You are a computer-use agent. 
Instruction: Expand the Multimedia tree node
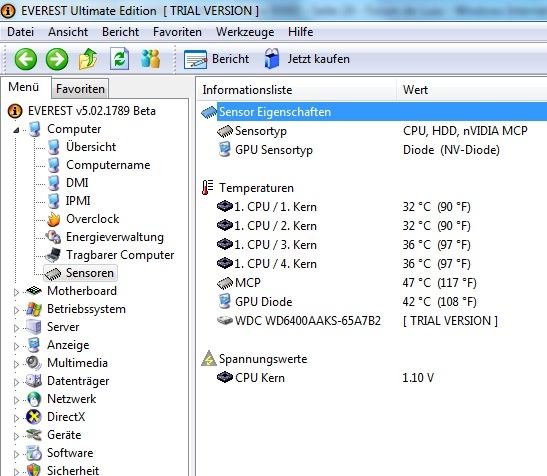[x=16, y=364]
